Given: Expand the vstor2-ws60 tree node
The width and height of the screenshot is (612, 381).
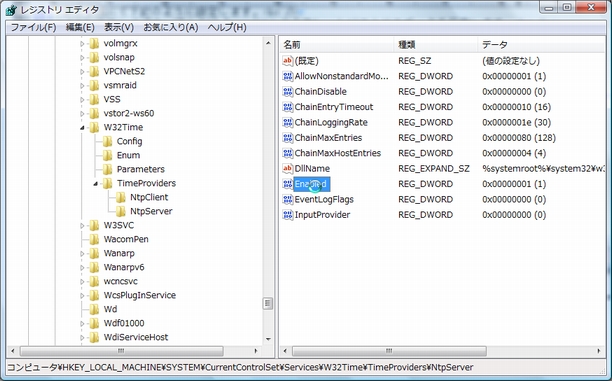Looking at the screenshot, I should pyautogui.click(x=82, y=114).
